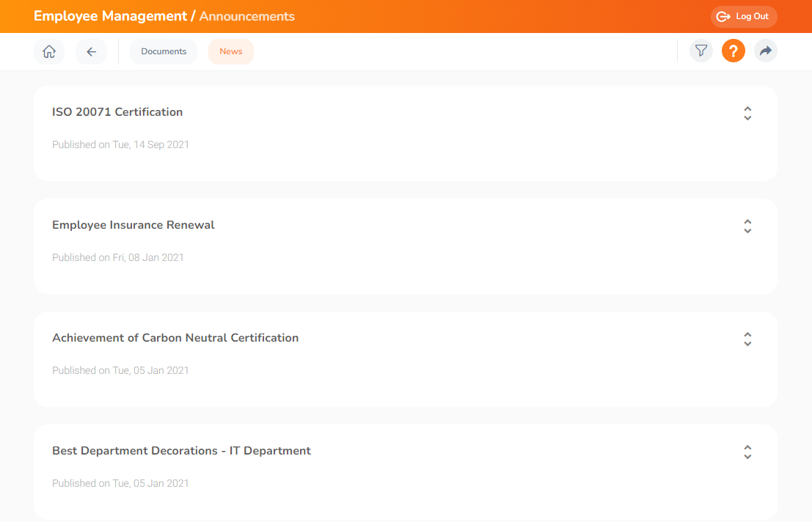Screen dimensions: 812x522
Task: Click the Log Out icon in the header
Action: pyautogui.click(x=722, y=16)
